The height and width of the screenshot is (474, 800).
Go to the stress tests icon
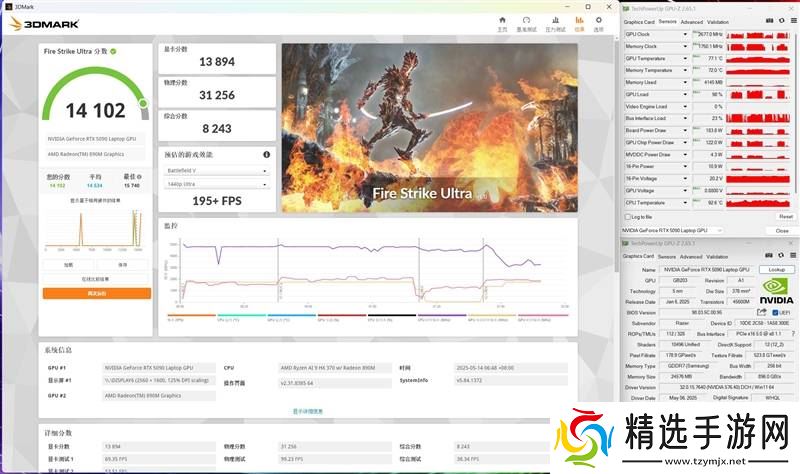tap(555, 20)
